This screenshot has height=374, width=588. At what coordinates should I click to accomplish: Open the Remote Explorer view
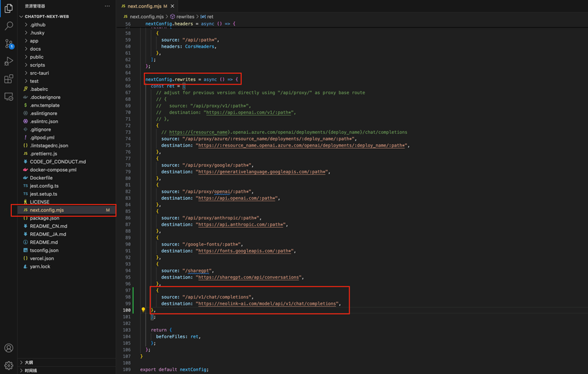(9, 96)
